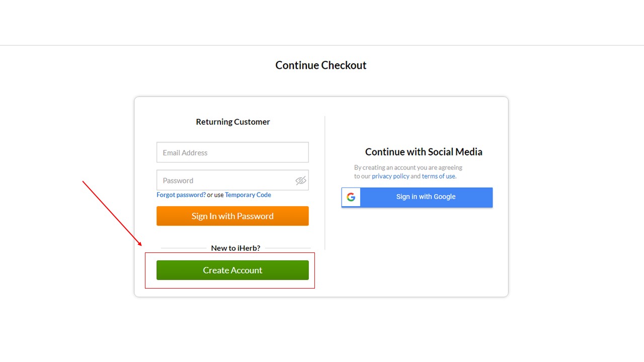Click the red arrow annotation
644x362 pixels.
[112, 213]
